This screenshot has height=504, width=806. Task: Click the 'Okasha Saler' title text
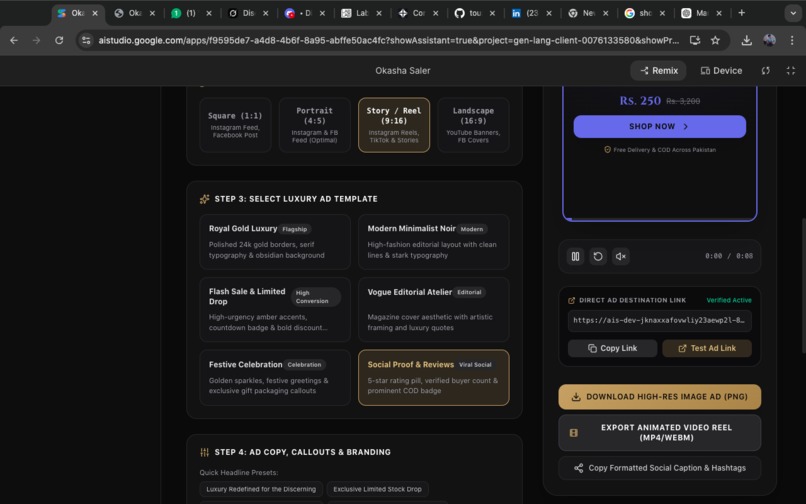(x=402, y=71)
